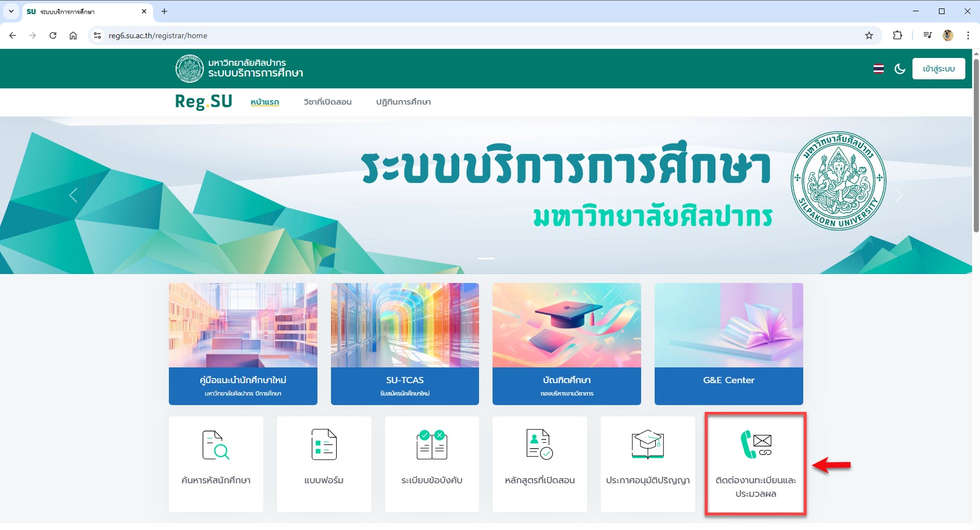
Task: Click the student ID search icon
Action: pyautogui.click(x=216, y=445)
